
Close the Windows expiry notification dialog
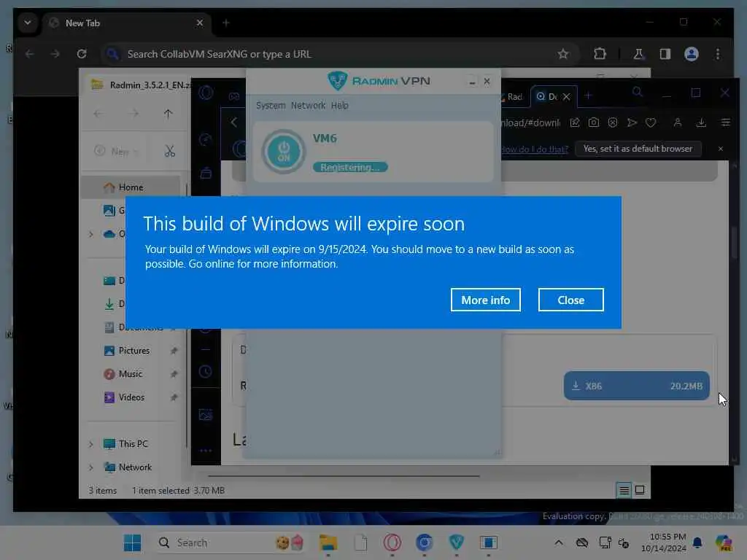570,300
